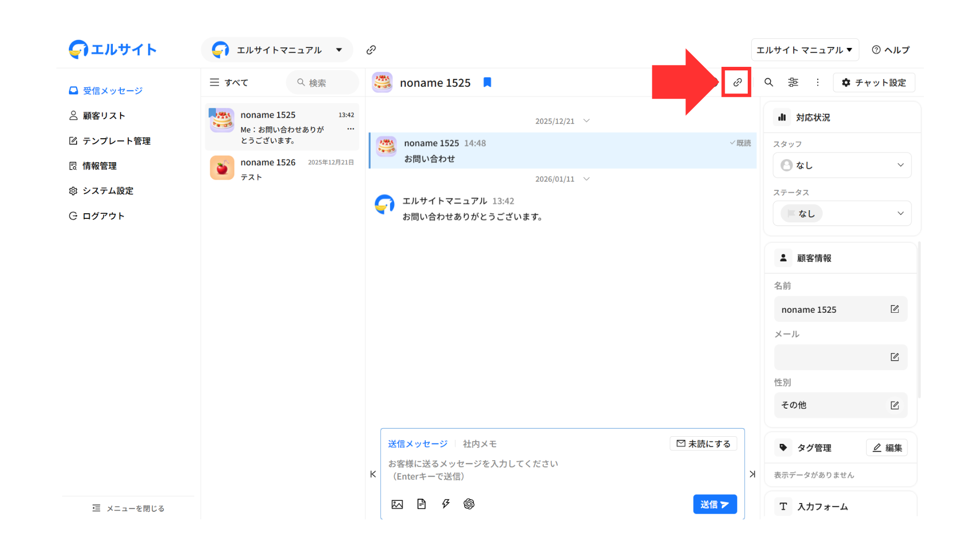Attach an image using the picture icon
This screenshot has height=551, width=980.
tap(397, 504)
